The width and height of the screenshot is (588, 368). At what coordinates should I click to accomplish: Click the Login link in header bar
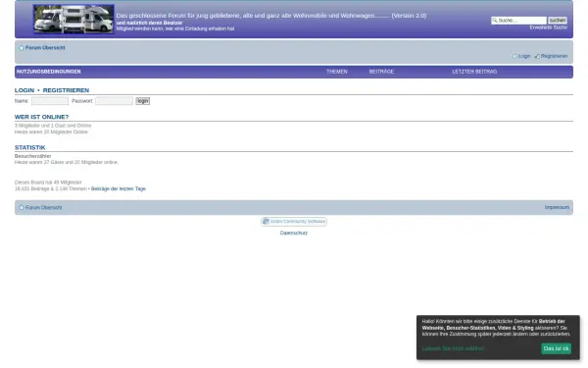click(x=524, y=56)
